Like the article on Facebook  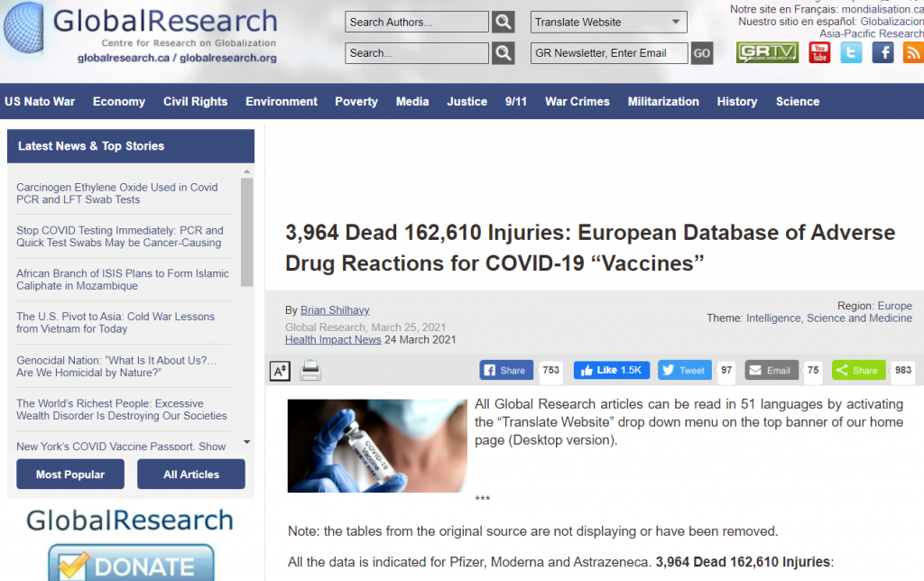(612, 370)
